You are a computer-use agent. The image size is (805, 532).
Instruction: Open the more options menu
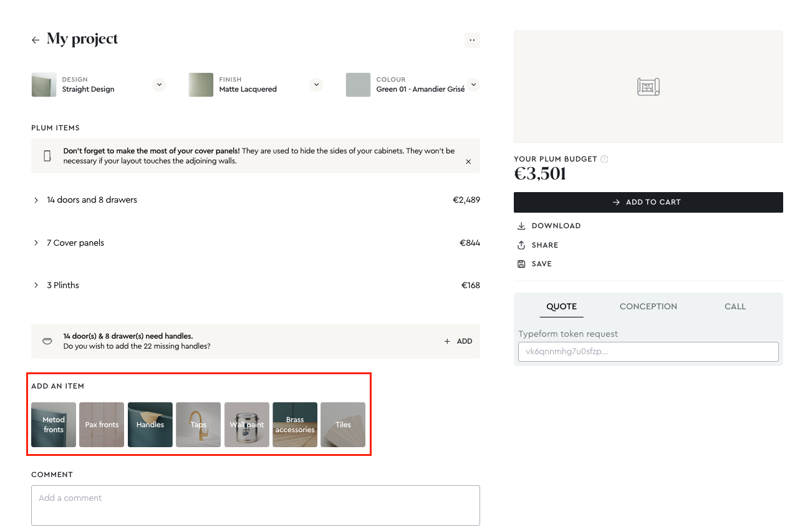click(x=472, y=40)
